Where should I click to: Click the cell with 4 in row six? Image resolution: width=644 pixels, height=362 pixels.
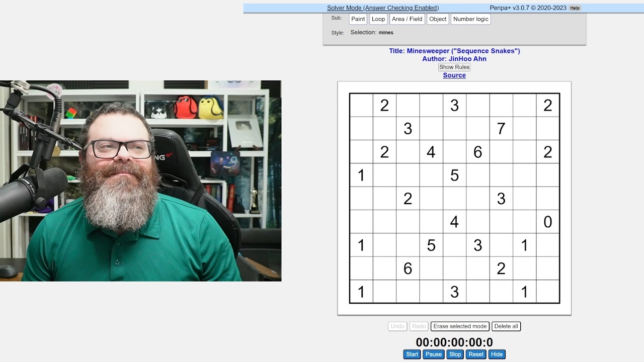coord(454,222)
